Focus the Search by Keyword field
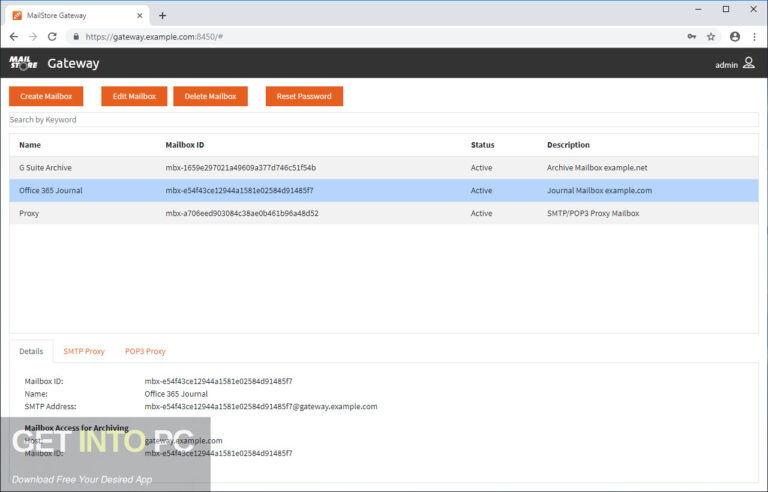The image size is (768, 492). [x=384, y=120]
